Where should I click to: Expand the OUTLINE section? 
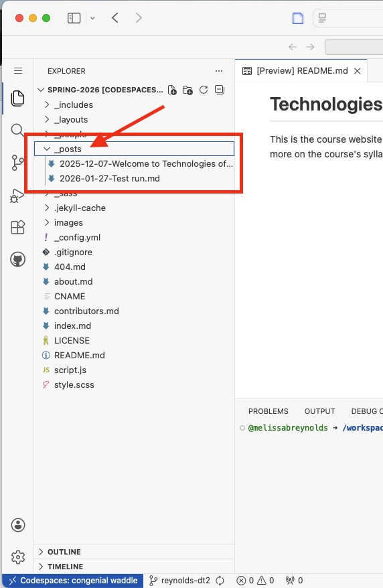pyautogui.click(x=134, y=552)
